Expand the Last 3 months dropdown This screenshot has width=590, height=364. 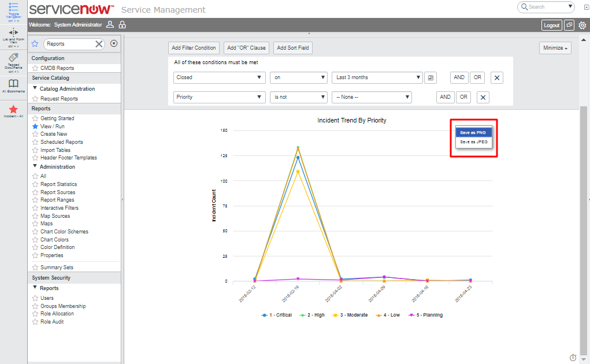[x=377, y=77]
